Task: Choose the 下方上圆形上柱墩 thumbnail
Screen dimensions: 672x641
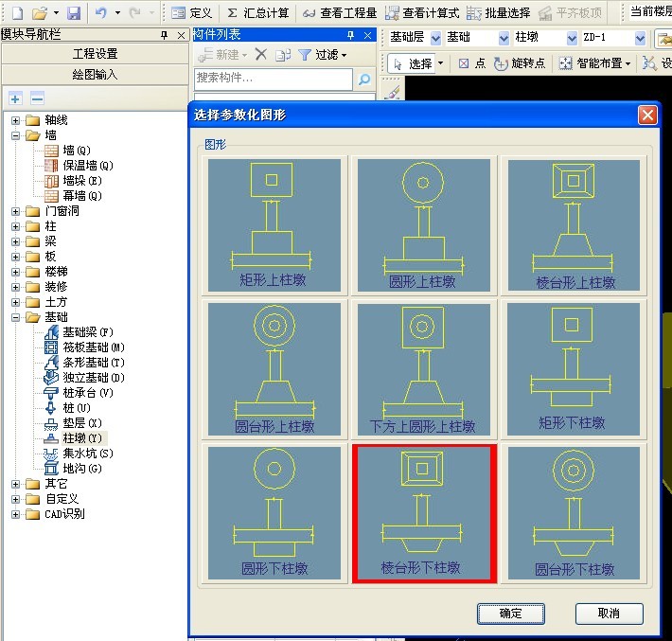Action: click(424, 369)
